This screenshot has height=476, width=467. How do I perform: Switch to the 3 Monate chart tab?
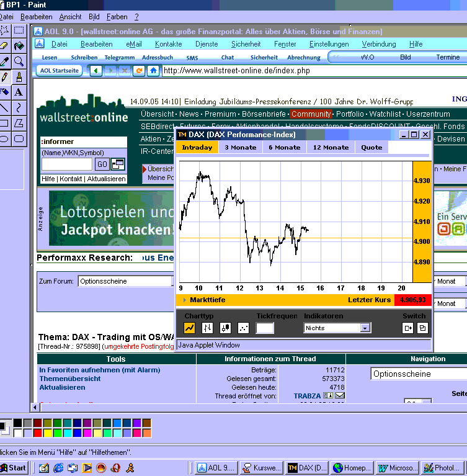point(241,148)
